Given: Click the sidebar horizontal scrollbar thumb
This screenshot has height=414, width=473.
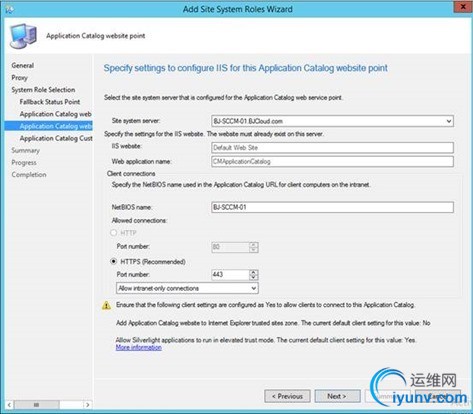Looking at the screenshot, I should [x=37, y=405].
